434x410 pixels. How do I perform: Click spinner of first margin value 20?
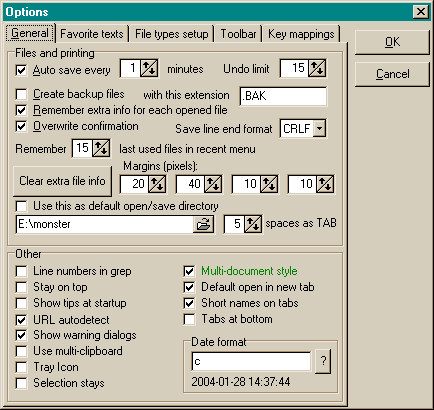coord(157,184)
